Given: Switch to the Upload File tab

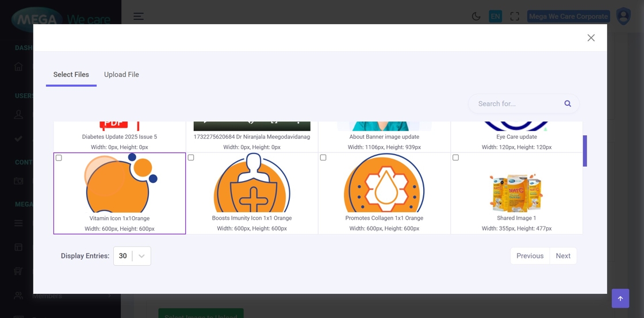Looking at the screenshot, I should coord(121,75).
